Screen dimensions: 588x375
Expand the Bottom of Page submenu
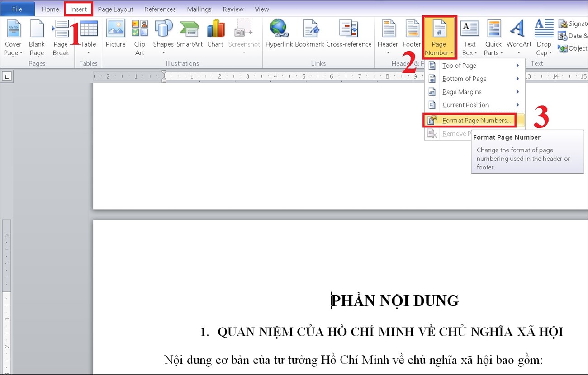464,78
